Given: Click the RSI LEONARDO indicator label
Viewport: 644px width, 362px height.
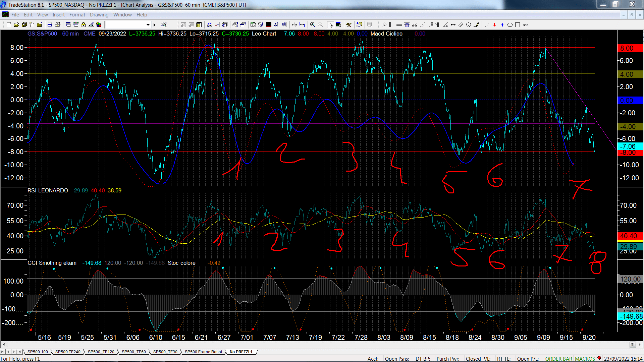Looking at the screenshot, I should pos(48,190).
